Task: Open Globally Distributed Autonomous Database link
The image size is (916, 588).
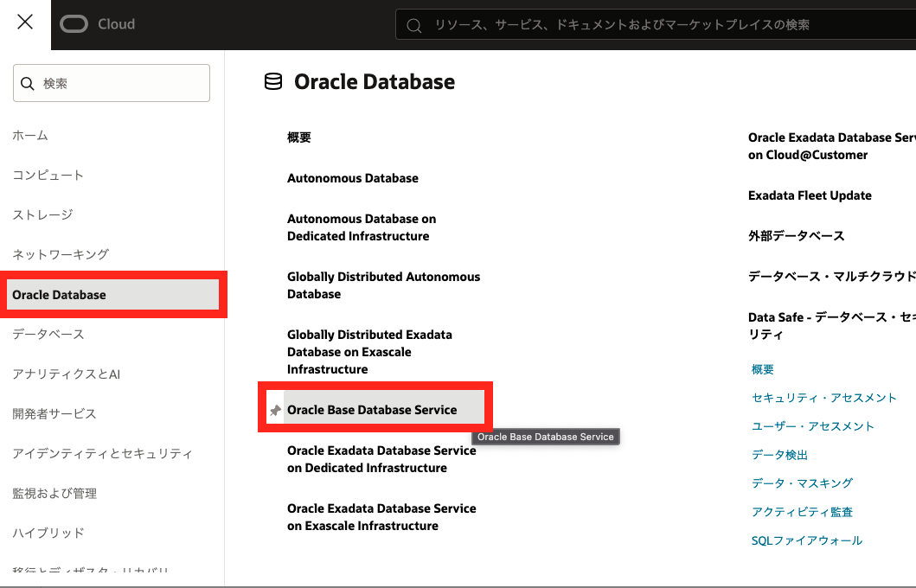Action: click(383, 285)
